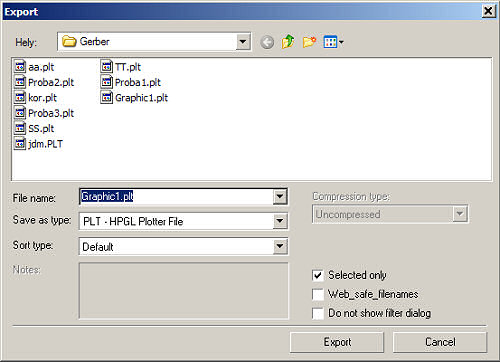
Task: Click the TT.plt file icon
Action: tap(107, 67)
